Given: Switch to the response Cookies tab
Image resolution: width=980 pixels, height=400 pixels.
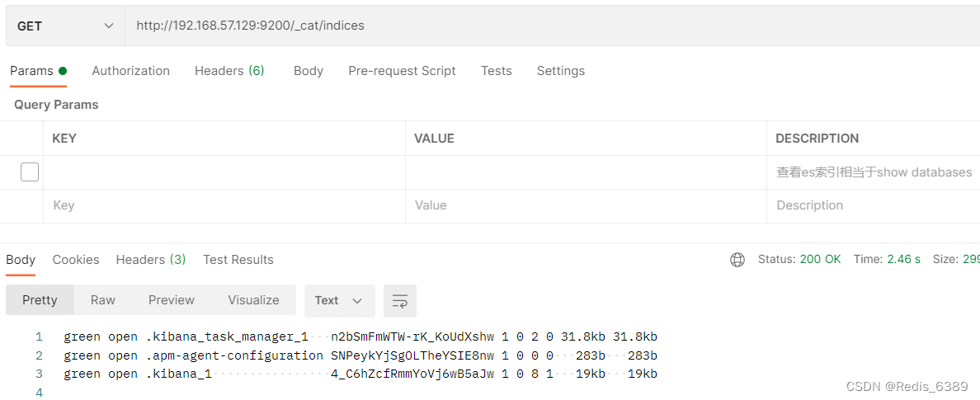Looking at the screenshot, I should [76, 260].
